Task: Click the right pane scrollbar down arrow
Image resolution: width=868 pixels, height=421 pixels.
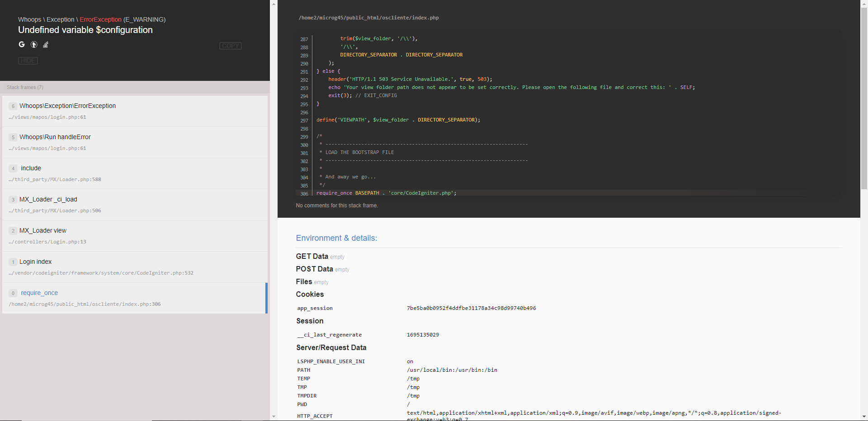Action: tap(864, 417)
